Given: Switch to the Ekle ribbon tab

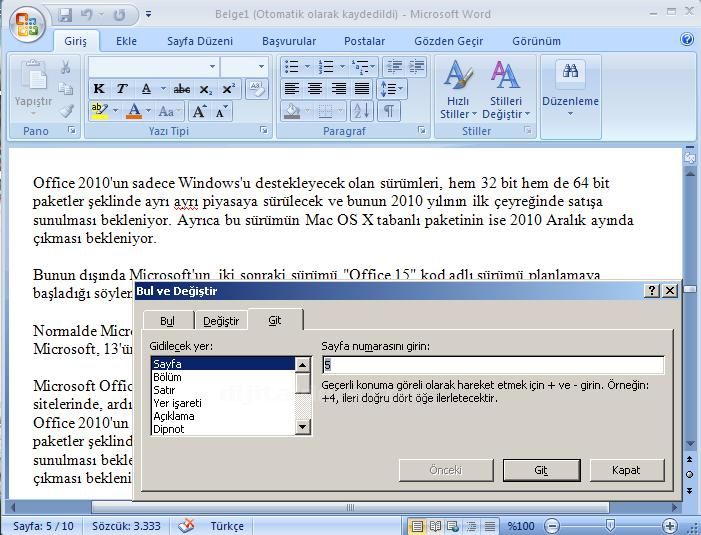Looking at the screenshot, I should (x=126, y=41).
